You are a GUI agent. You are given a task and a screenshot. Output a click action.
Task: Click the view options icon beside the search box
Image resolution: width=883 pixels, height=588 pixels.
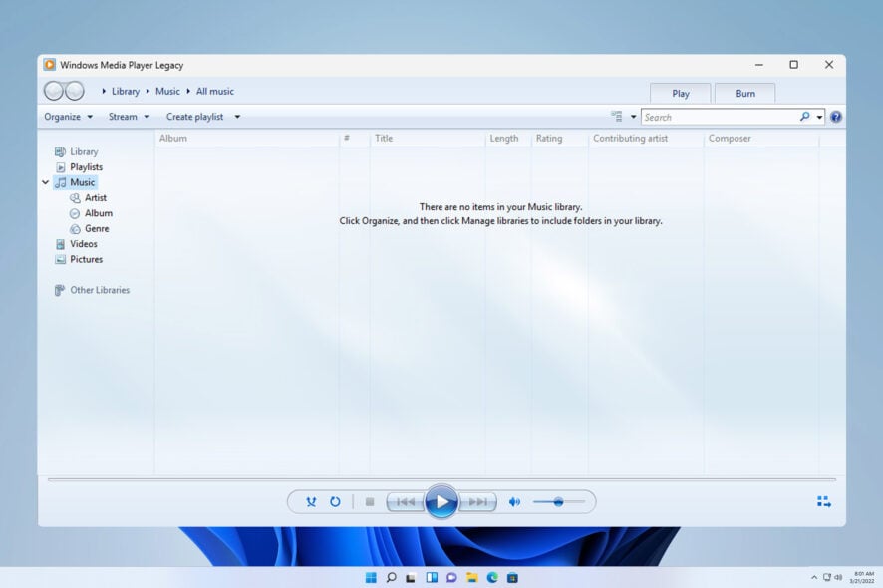616,116
